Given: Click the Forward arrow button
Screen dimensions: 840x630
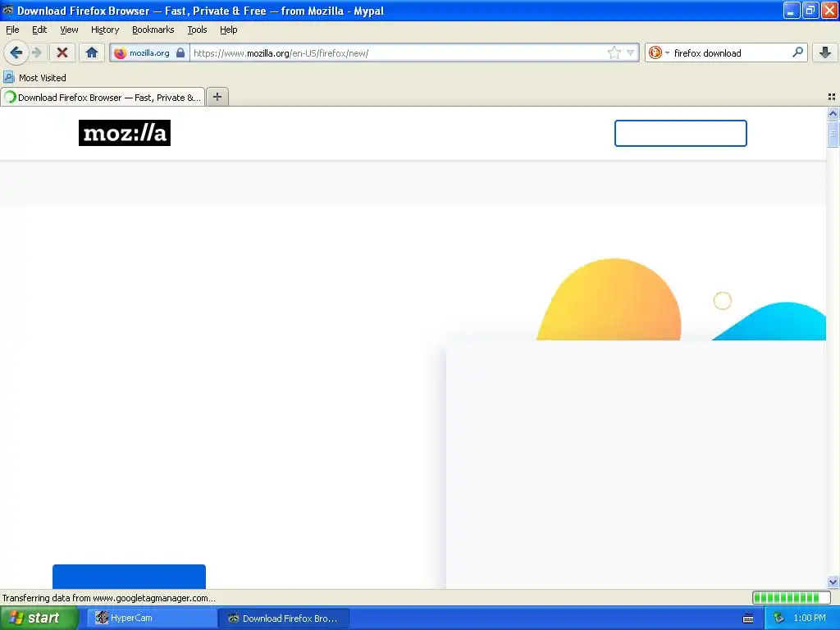Looking at the screenshot, I should tap(37, 52).
